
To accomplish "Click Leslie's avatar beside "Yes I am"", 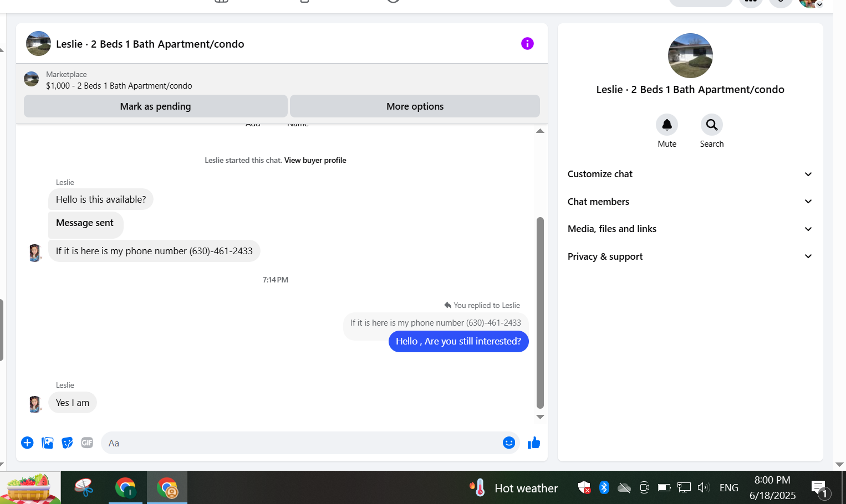I will coord(34,404).
